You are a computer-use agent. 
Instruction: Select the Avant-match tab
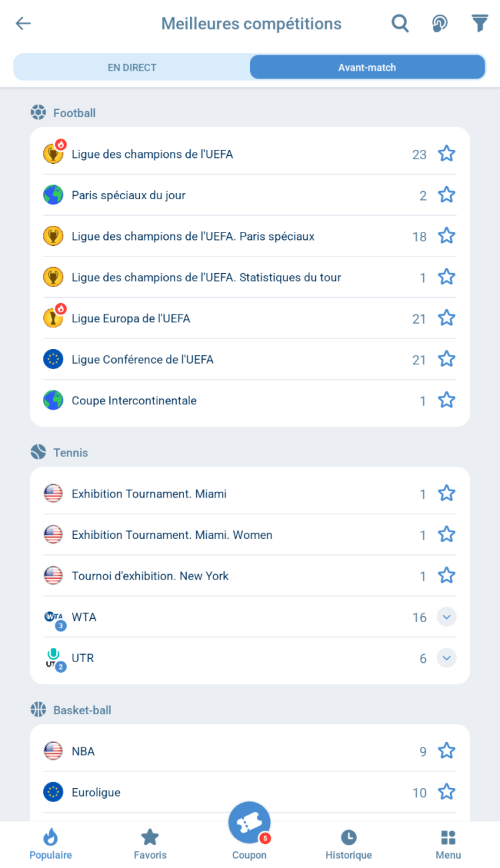tap(367, 67)
